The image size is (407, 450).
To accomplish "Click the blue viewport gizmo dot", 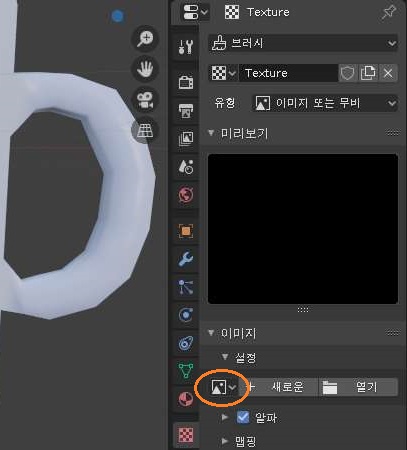I will click(x=117, y=16).
